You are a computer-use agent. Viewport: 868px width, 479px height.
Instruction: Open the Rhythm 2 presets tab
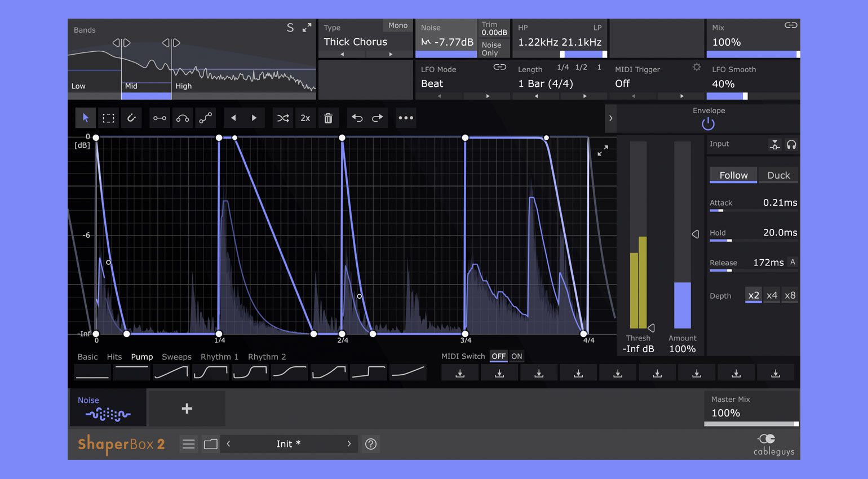click(x=267, y=357)
